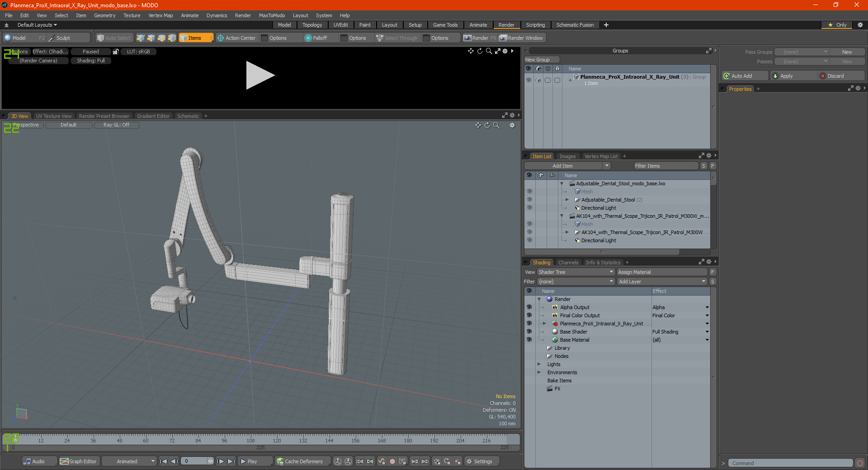
Task: Switch to the Channels tab
Action: click(x=568, y=263)
